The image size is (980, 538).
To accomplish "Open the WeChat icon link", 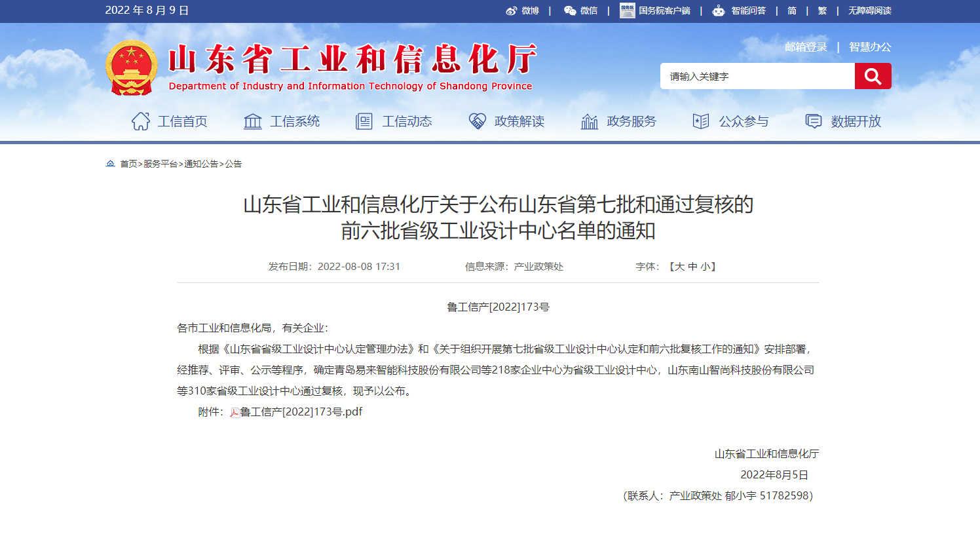I will [x=570, y=10].
